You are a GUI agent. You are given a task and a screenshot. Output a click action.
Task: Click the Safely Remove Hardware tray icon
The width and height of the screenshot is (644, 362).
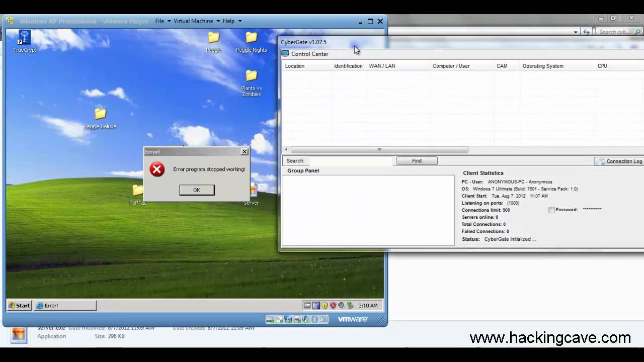(x=350, y=305)
